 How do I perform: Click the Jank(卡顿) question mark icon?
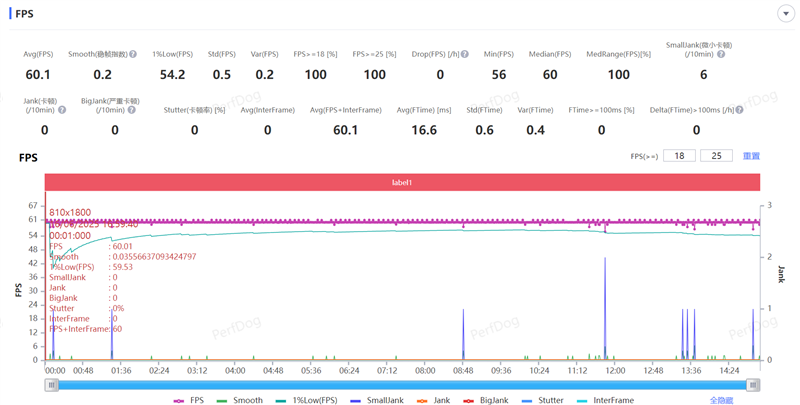[62, 110]
